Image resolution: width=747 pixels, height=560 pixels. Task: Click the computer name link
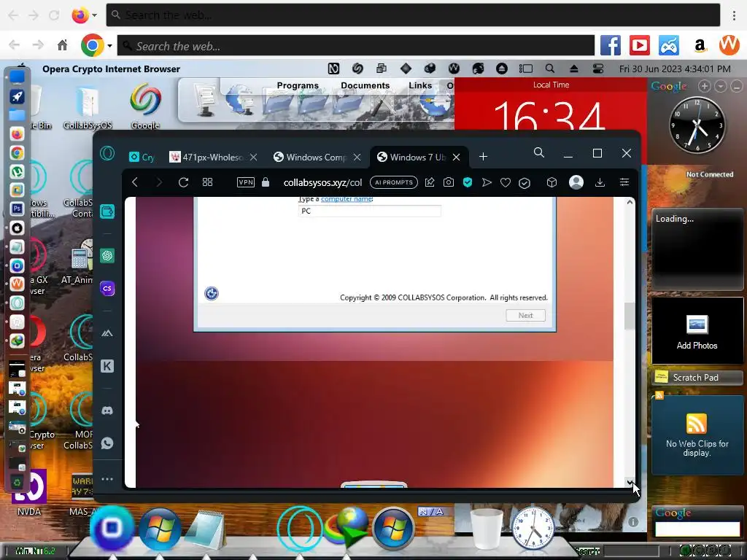click(347, 199)
